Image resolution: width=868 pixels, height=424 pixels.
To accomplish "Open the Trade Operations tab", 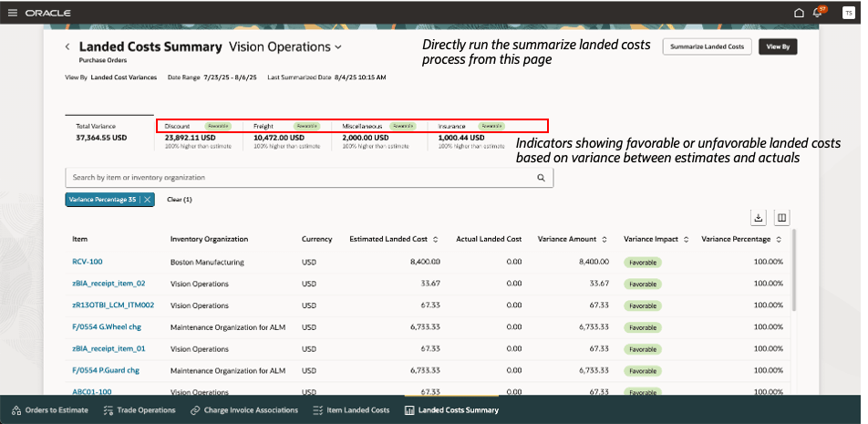I will tap(139, 410).
